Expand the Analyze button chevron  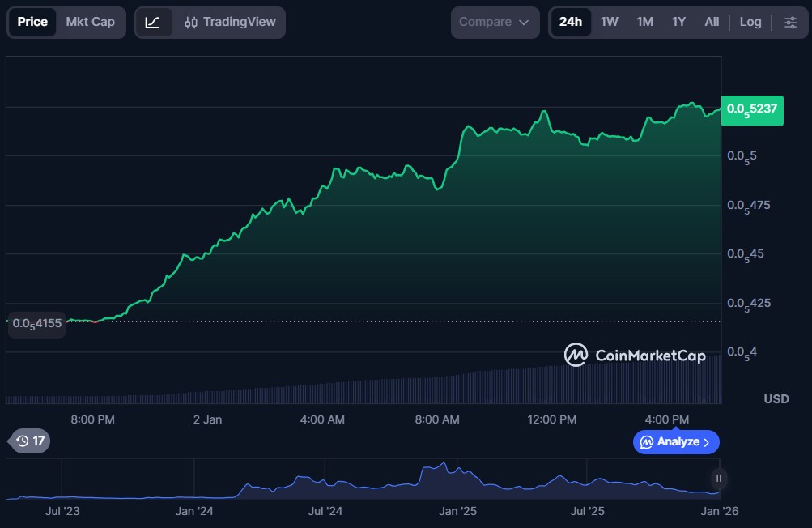707,442
